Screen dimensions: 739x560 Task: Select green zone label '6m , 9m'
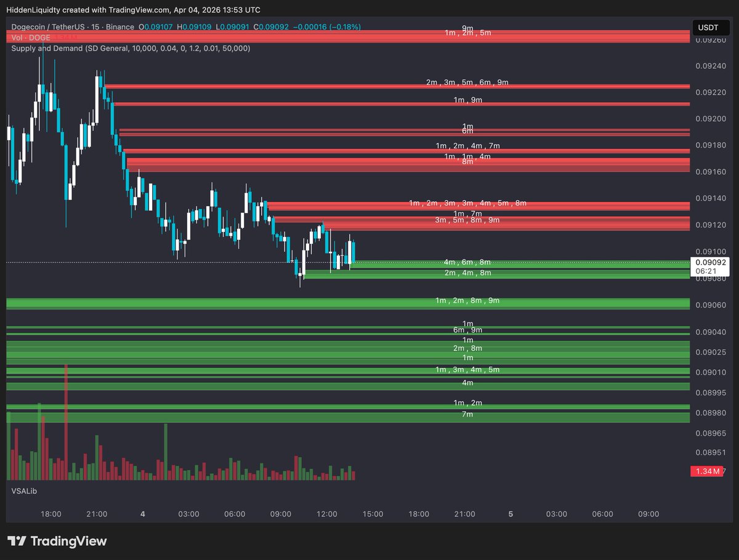tap(467, 330)
